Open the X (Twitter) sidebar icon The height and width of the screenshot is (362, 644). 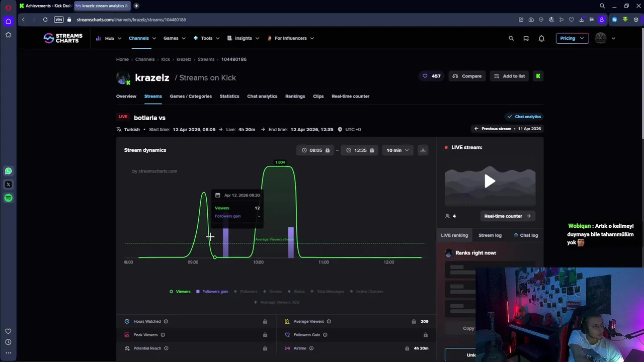[x=8, y=185]
